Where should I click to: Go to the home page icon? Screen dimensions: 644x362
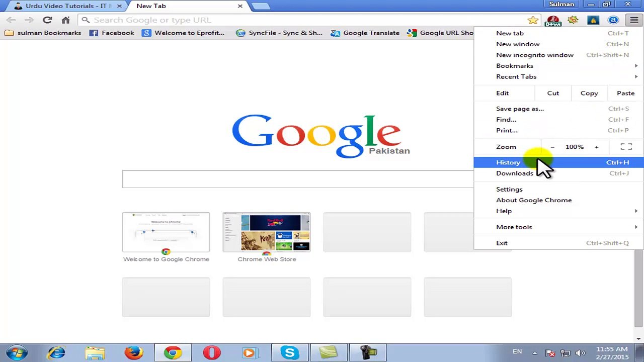[x=65, y=20]
